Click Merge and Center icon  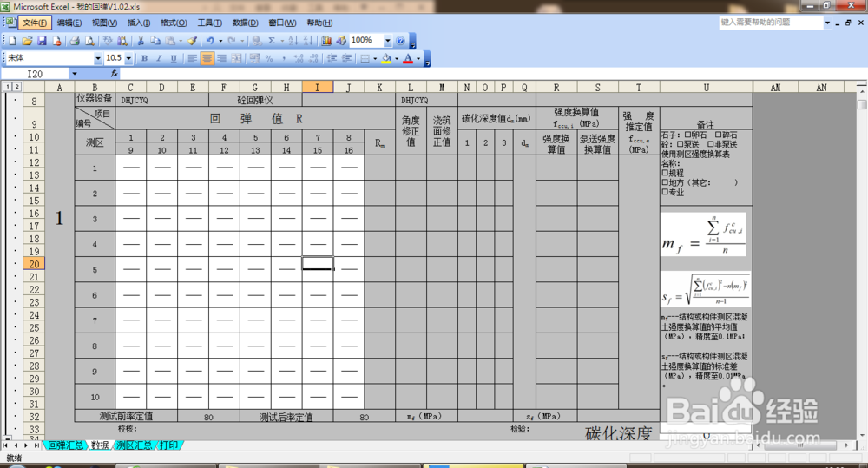point(236,58)
